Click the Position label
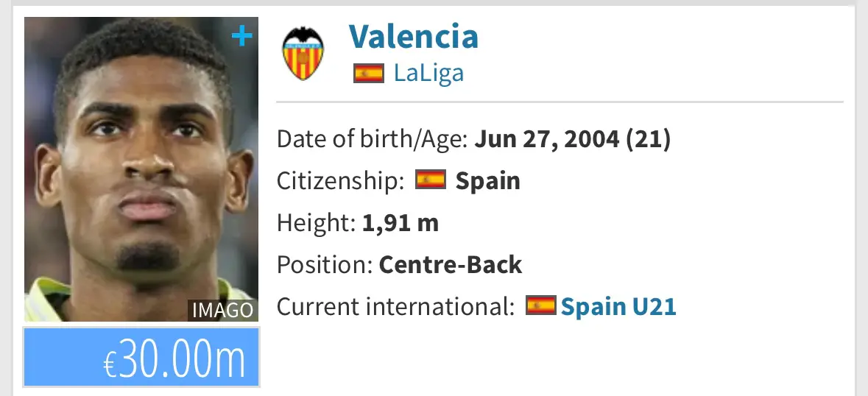 325,265
